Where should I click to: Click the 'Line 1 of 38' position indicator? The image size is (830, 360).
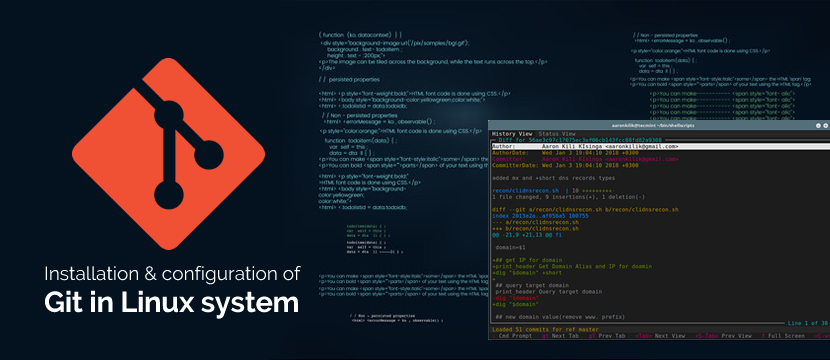(x=807, y=323)
